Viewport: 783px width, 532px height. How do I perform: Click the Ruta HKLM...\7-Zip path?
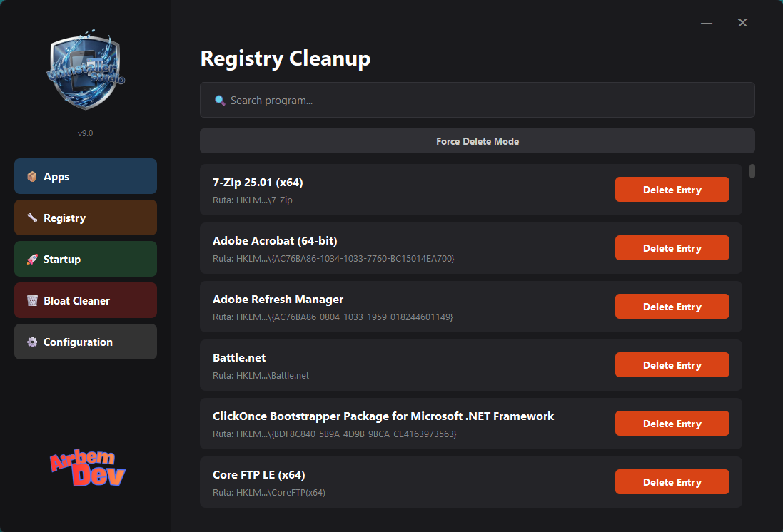pos(253,200)
